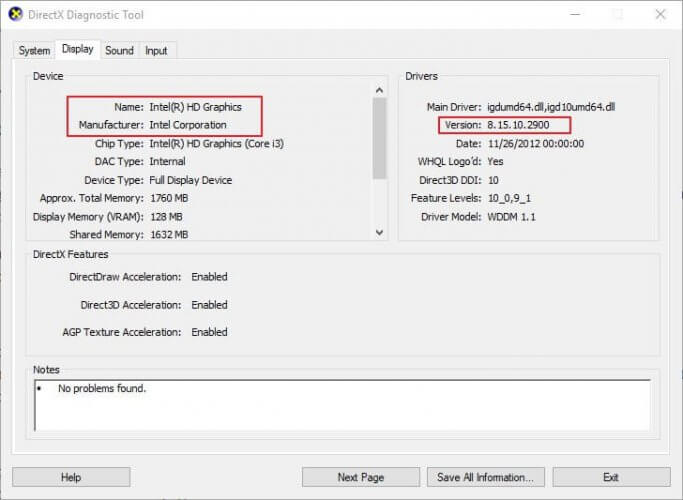Click the Device list scrollbar thumb
The height and width of the screenshot is (500, 683).
[379, 138]
